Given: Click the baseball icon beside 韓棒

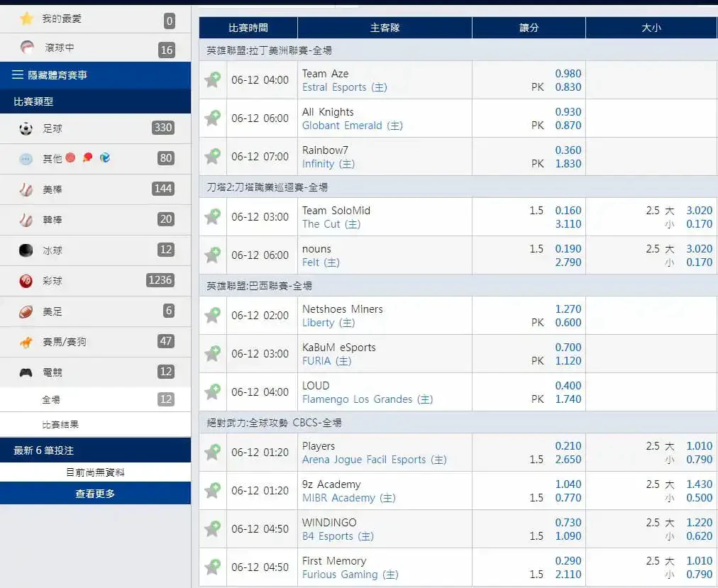Looking at the screenshot, I should (x=26, y=220).
